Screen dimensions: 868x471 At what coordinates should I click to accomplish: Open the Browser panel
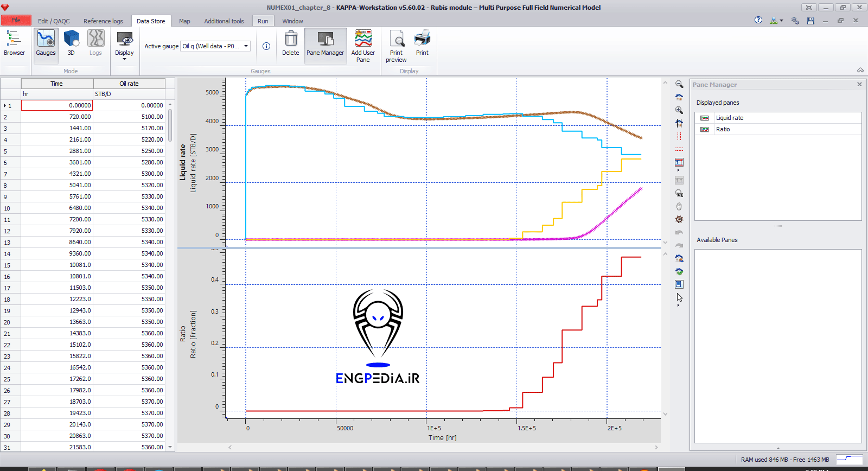(14, 43)
